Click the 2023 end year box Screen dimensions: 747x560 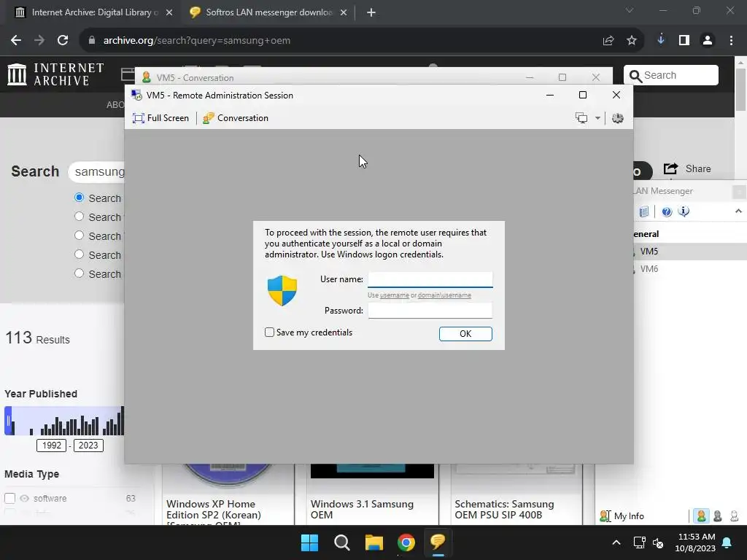point(88,446)
